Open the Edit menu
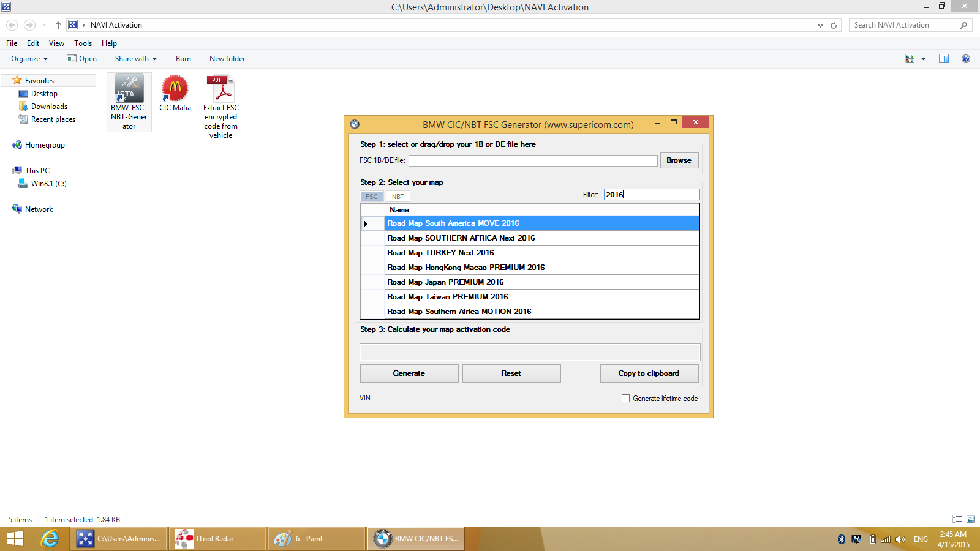Screen dimensions: 980x551 click(33, 43)
